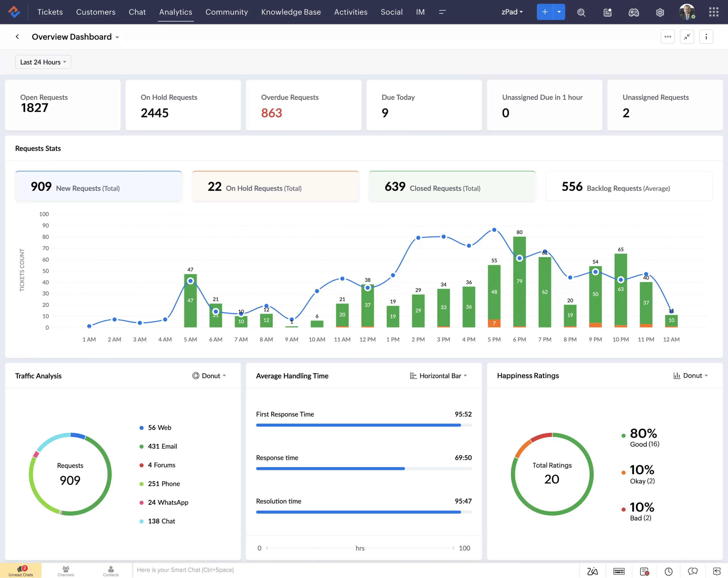Click the settings gear icon

click(x=661, y=12)
